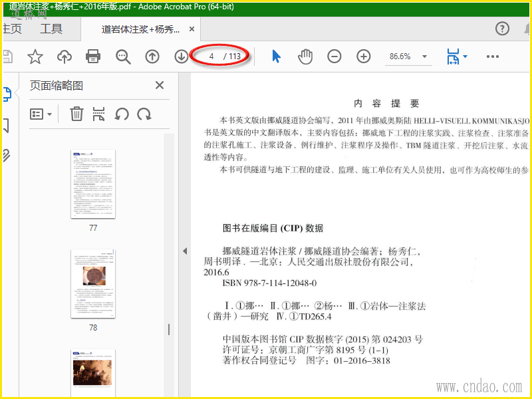
Task: Click the print pages icon in thumbnails toolbar
Action: pos(98,114)
